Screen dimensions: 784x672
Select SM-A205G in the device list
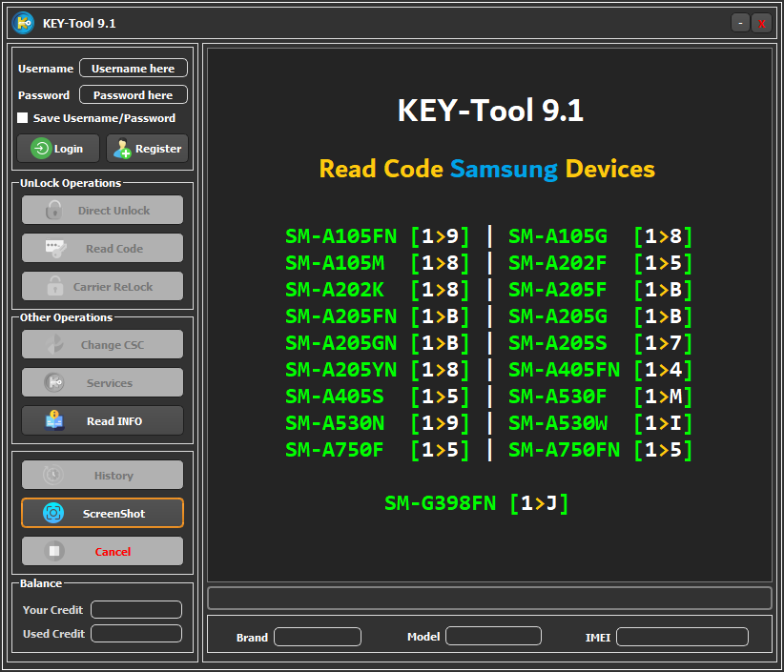pos(558,316)
